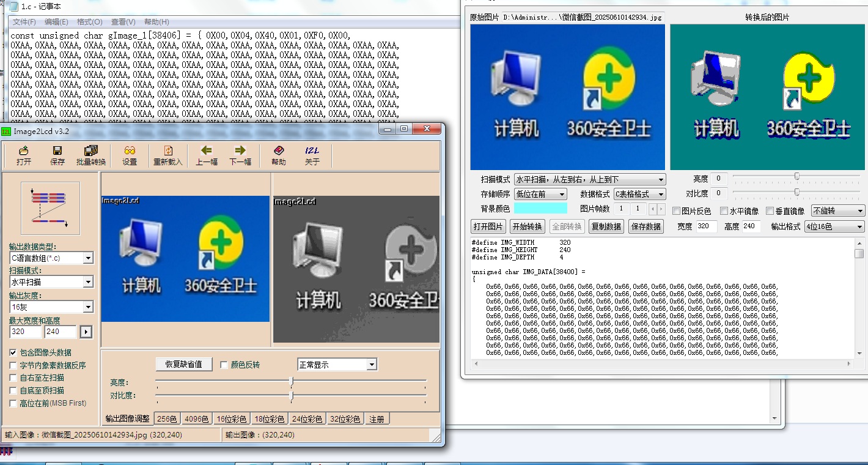Open the 正常显示 display mode dropdown
The height and width of the screenshot is (465, 868).
point(372,365)
